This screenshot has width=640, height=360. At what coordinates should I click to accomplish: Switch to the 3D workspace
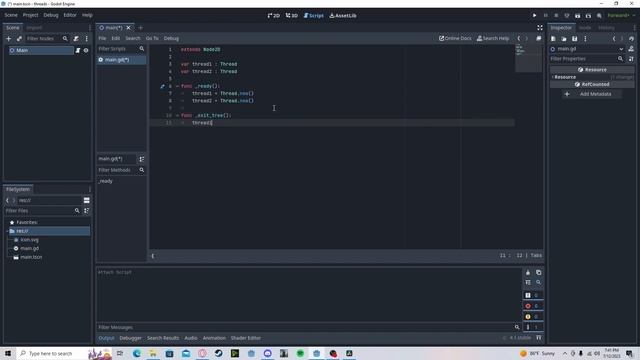291,16
